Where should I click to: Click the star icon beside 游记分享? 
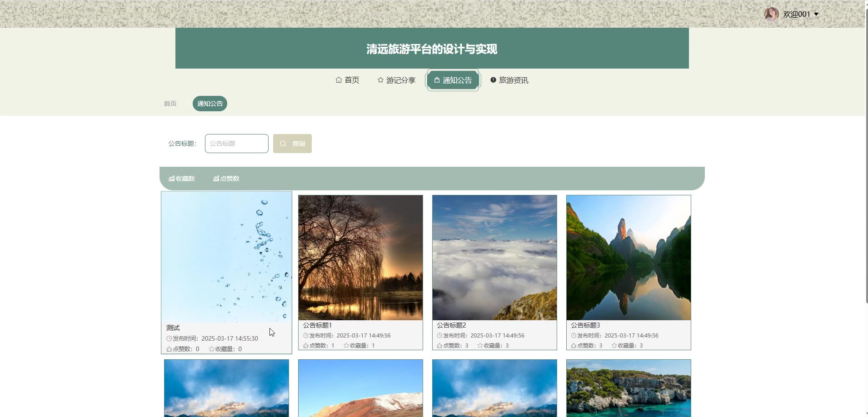click(x=380, y=80)
